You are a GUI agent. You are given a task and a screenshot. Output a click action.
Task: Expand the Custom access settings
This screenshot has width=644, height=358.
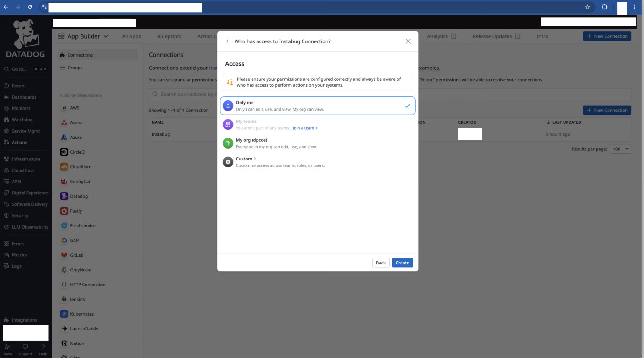click(x=318, y=162)
